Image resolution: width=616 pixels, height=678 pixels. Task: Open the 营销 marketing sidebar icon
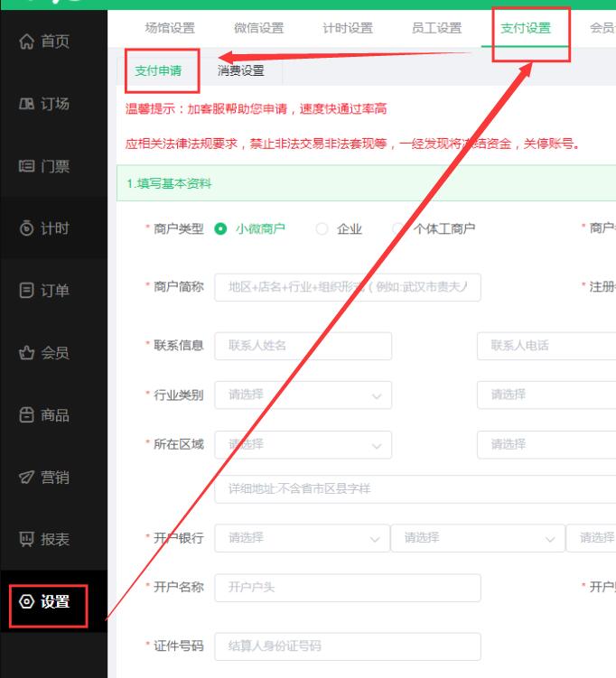point(26,478)
